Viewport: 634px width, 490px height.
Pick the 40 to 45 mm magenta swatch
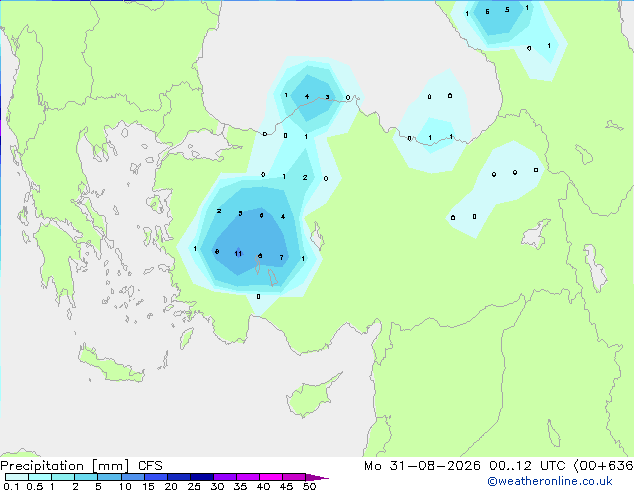point(270,477)
